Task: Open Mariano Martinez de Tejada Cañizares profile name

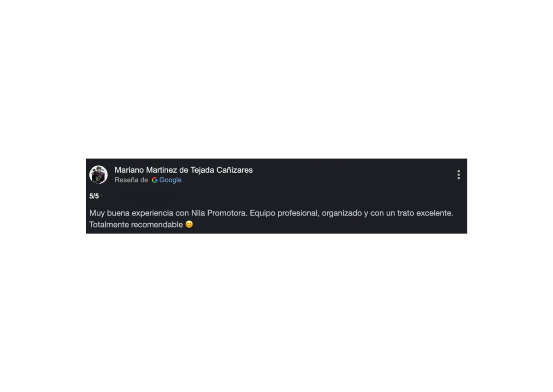Action: (183, 170)
